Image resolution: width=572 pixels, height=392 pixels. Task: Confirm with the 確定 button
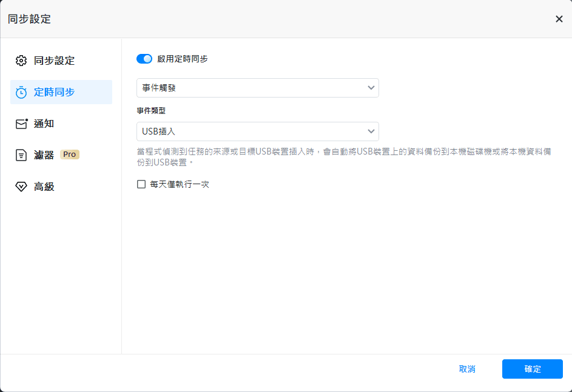(x=532, y=369)
